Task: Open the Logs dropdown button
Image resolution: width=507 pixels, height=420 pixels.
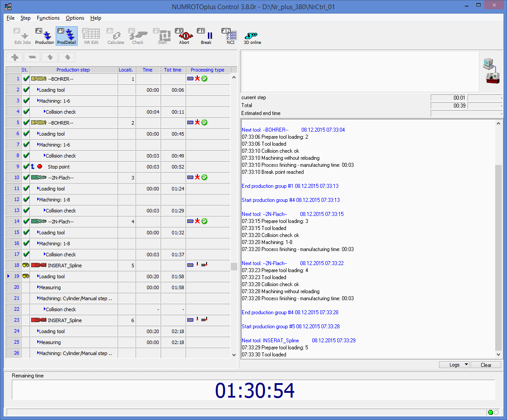Action: tap(454, 365)
